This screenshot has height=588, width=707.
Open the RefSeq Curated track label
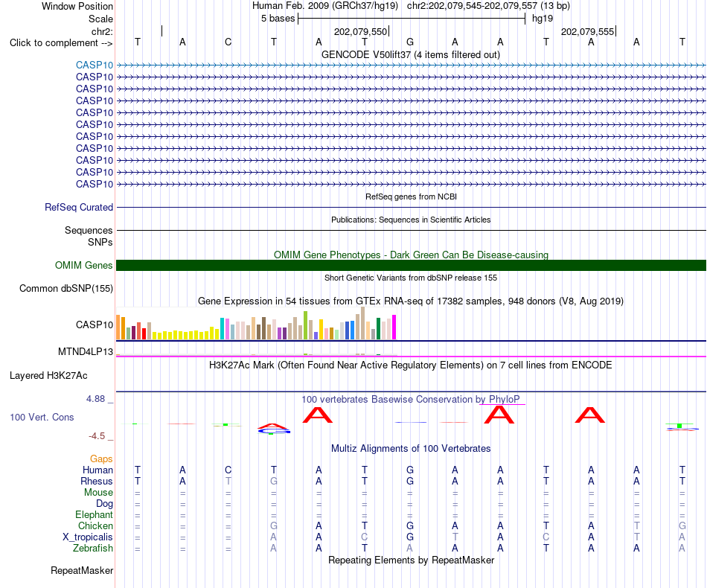point(79,208)
